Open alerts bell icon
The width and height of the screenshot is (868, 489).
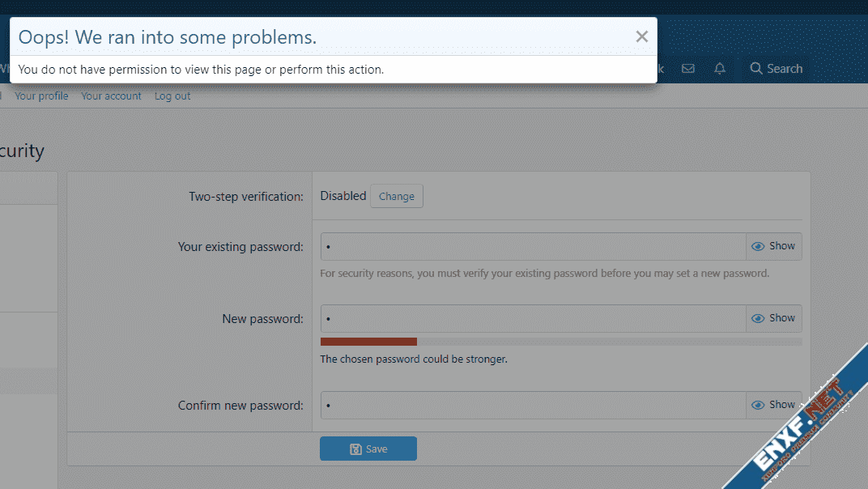click(720, 69)
